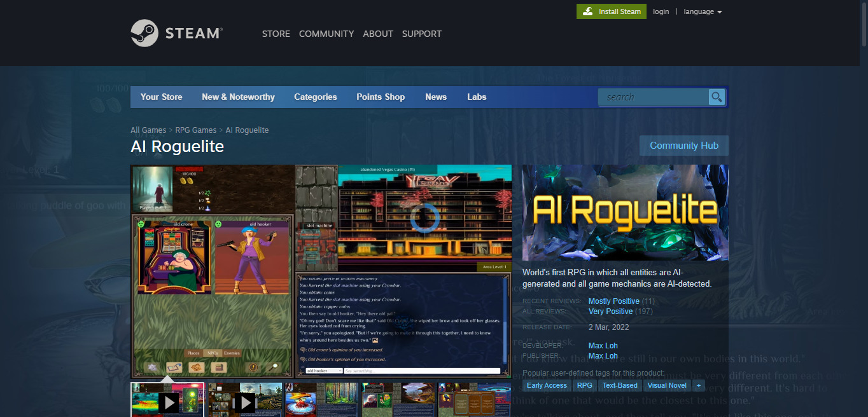Screen dimensions: 868x417
Task: Click the 2 Mar, 2022 release date
Action: [x=609, y=327]
